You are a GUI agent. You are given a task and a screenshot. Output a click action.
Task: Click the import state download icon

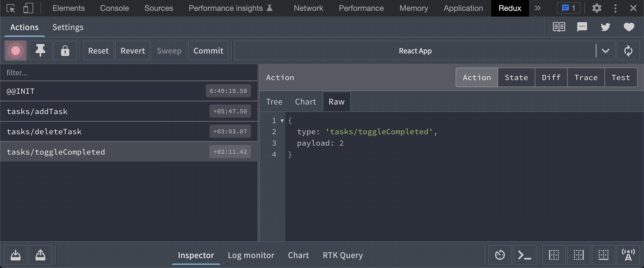tap(15, 255)
